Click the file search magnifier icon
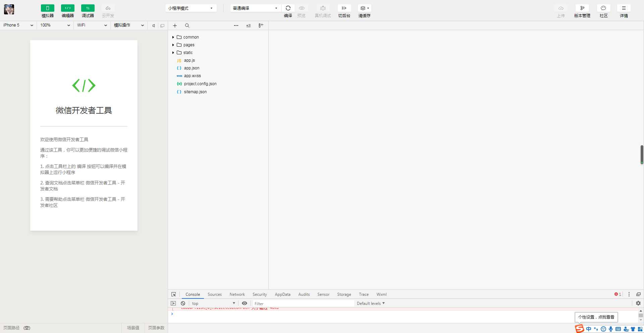The height and width of the screenshot is (333, 644). (x=187, y=25)
